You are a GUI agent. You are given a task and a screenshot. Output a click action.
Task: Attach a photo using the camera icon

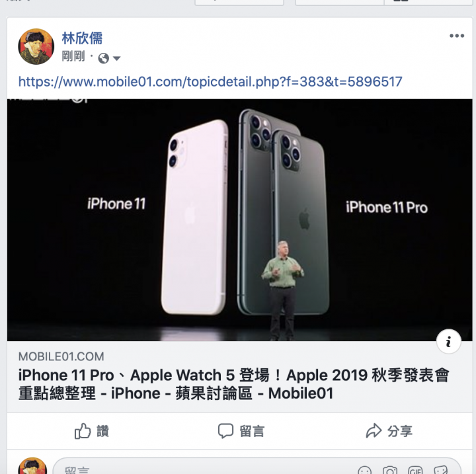390,470
